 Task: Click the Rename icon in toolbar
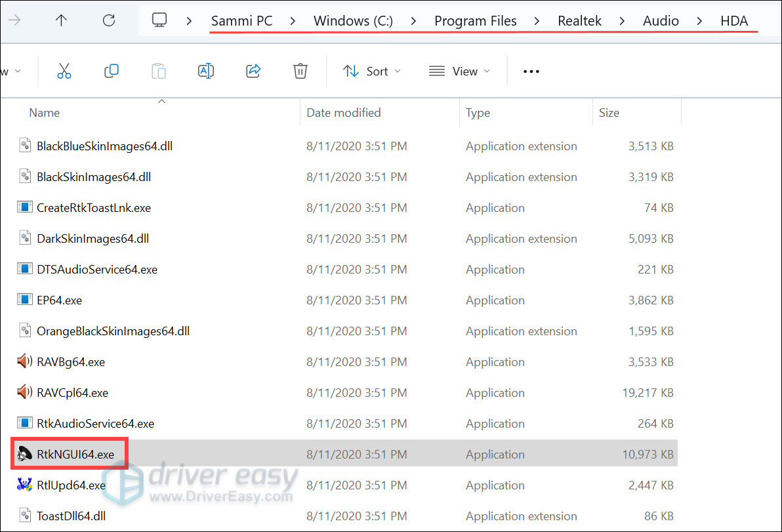[206, 71]
